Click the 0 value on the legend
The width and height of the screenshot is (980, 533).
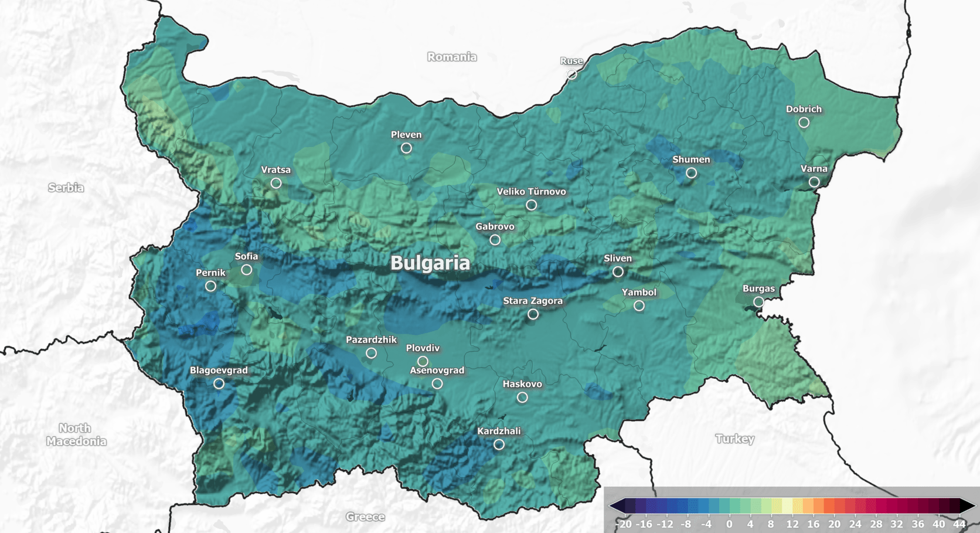(729, 524)
